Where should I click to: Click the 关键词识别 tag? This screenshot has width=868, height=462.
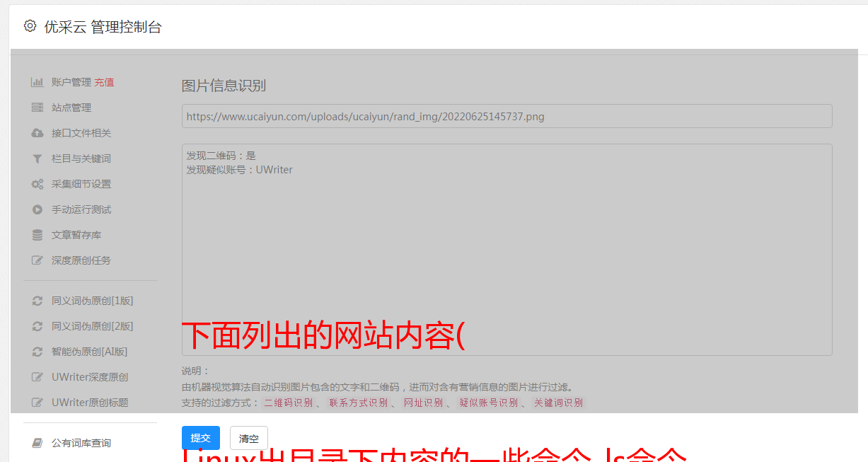[x=558, y=403]
